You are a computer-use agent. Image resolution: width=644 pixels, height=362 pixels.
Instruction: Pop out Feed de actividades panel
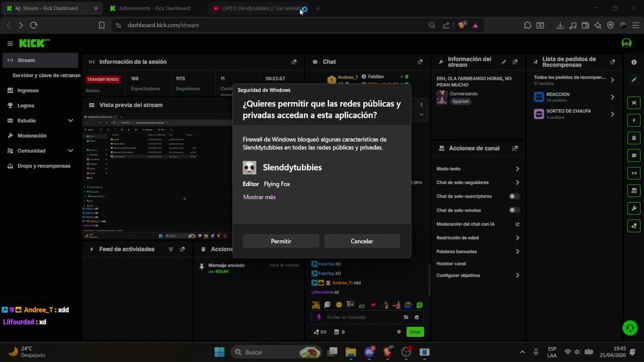182,249
